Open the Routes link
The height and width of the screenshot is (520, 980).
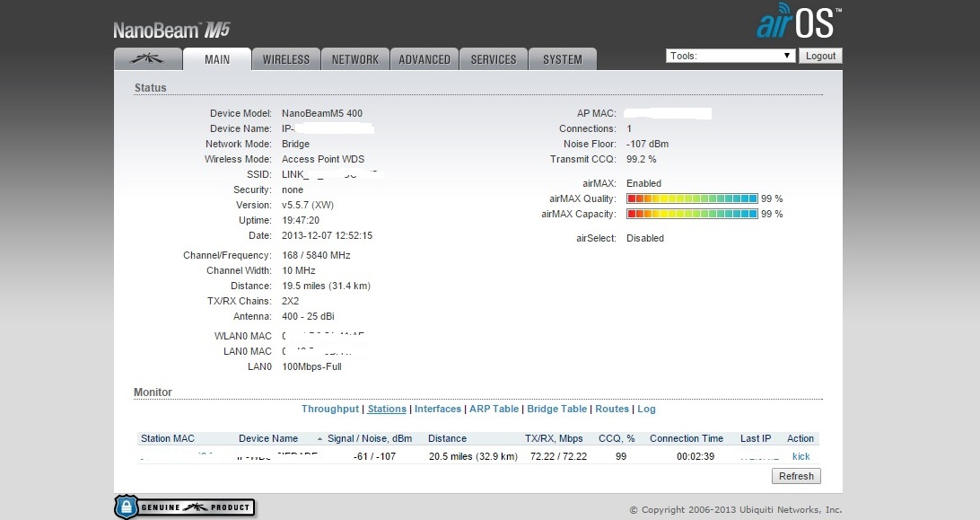[612, 409]
